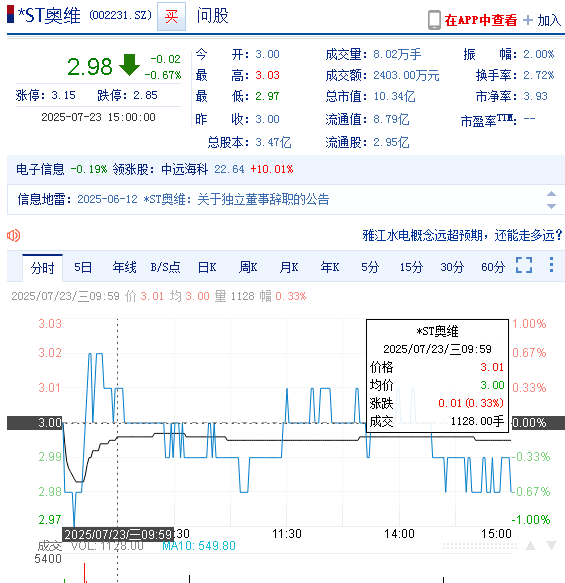Click the 涨停 3.15 value

(x=64, y=96)
